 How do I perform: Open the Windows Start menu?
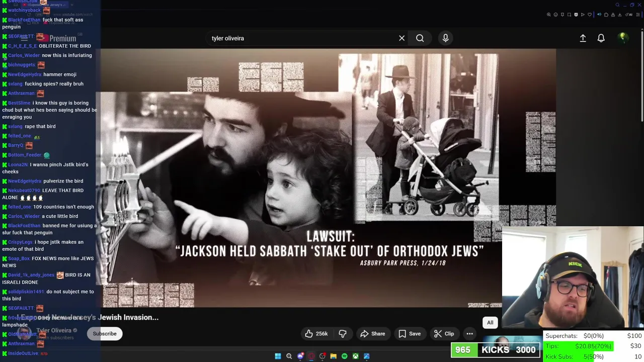(x=278, y=356)
